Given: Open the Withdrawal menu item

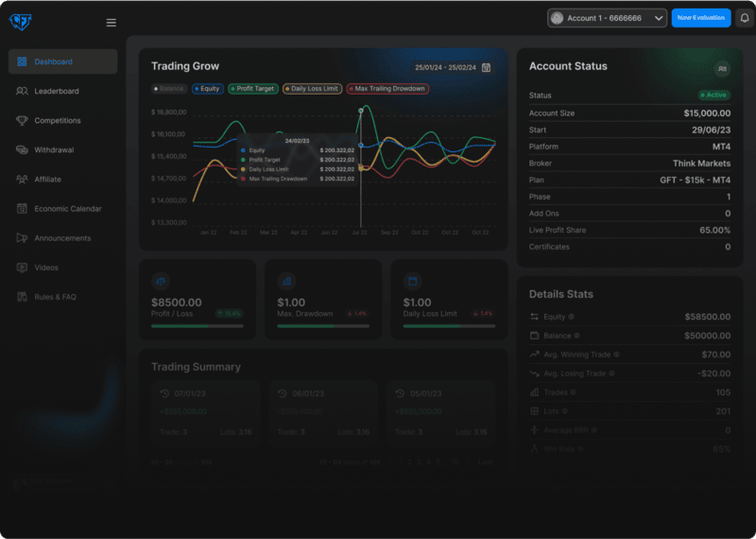Looking at the screenshot, I should [54, 149].
